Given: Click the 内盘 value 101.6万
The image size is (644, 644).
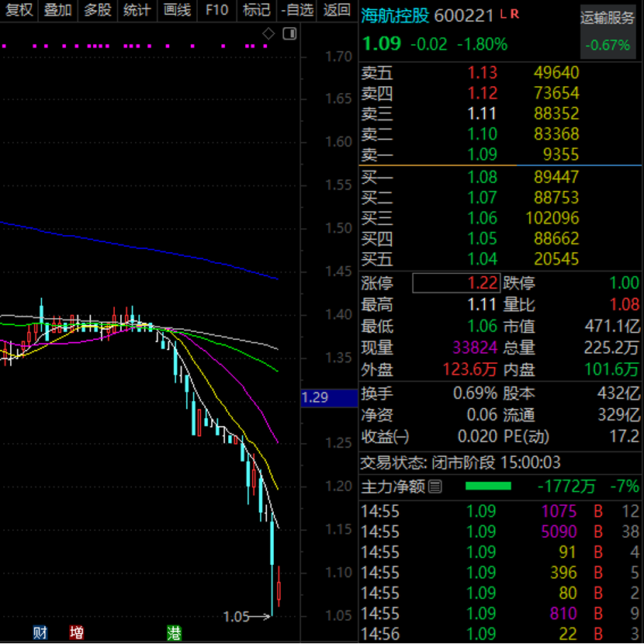Looking at the screenshot, I should 612,369.
